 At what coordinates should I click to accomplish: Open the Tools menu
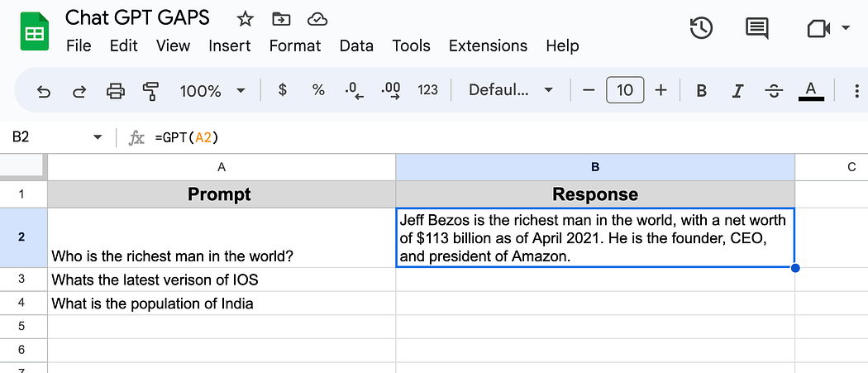click(412, 45)
